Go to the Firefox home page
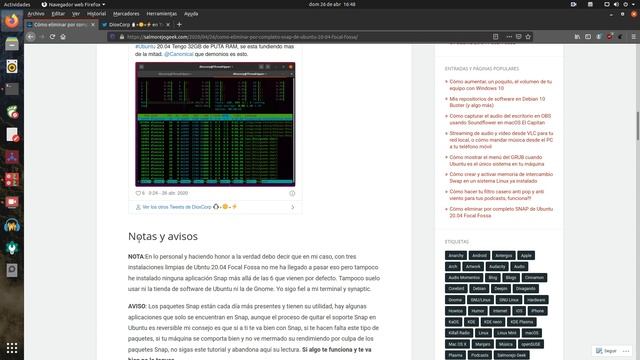This screenshot has width=640, height=360. tap(63, 37)
